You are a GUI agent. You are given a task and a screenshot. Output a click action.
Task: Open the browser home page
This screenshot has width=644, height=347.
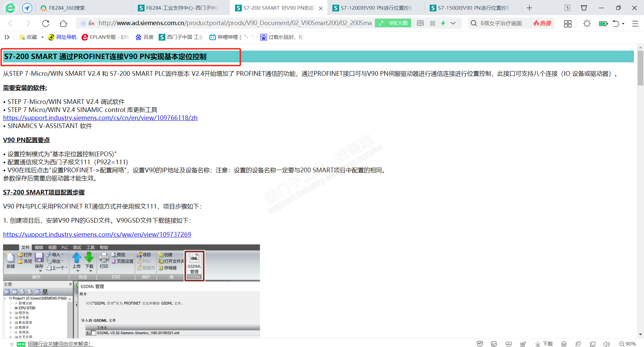click(x=63, y=23)
